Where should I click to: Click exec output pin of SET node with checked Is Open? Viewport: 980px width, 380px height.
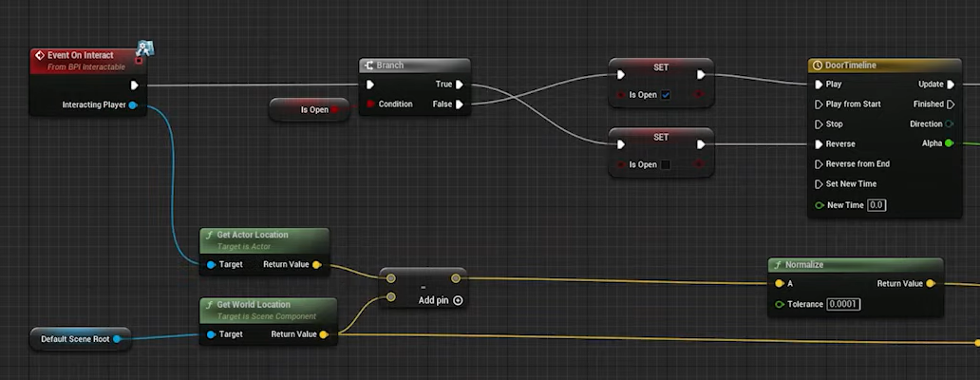701,75
